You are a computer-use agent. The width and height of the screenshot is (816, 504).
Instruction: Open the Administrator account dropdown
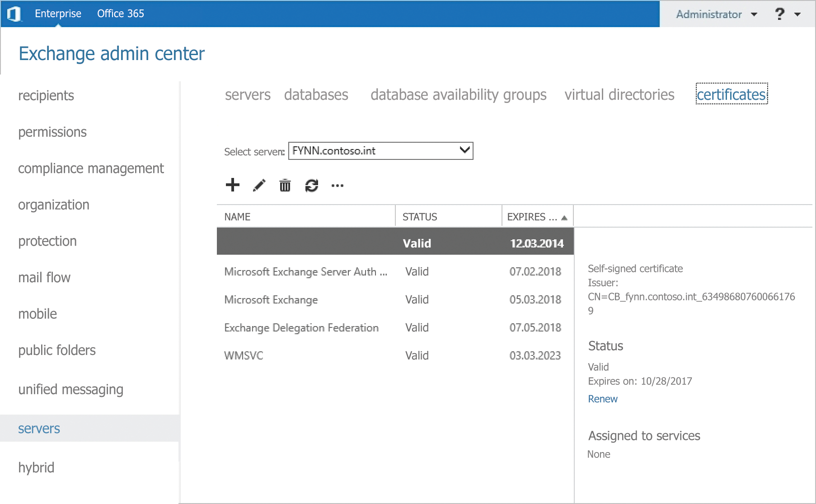(x=716, y=14)
